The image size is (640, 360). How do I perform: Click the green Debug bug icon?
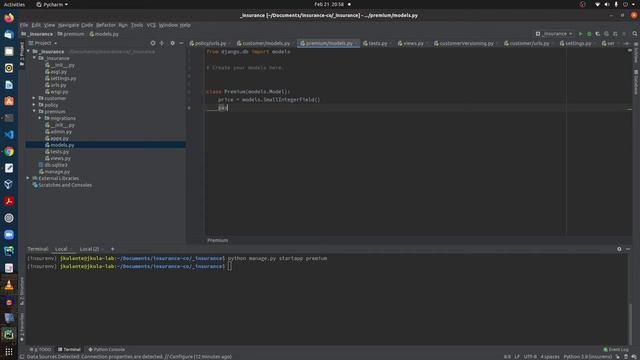(x=589, y=34)
